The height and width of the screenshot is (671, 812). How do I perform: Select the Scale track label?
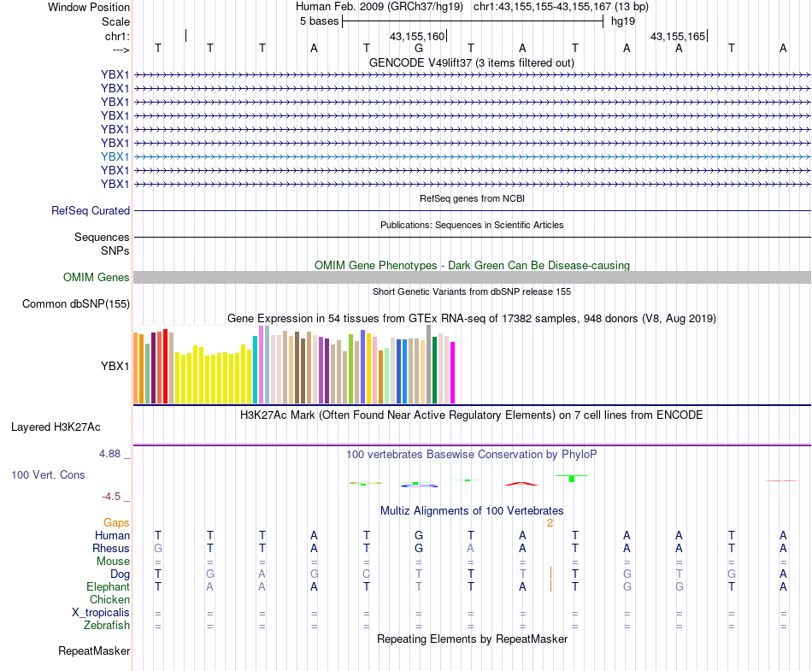[115, 21]
